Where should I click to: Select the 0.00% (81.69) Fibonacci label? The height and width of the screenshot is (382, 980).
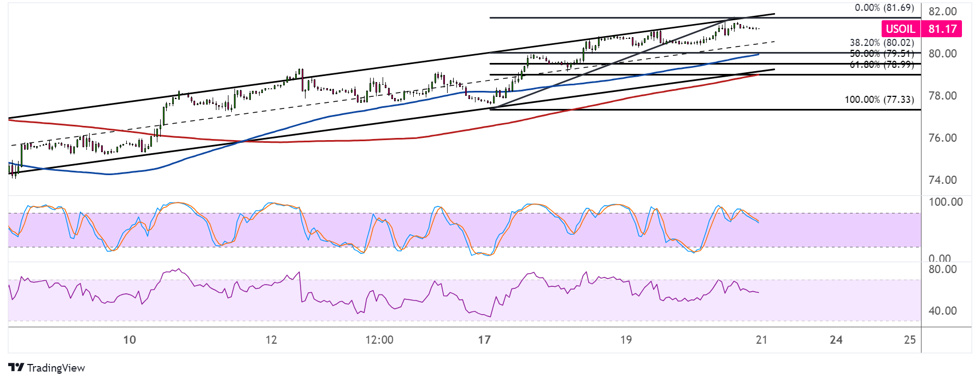click(884, 8)
